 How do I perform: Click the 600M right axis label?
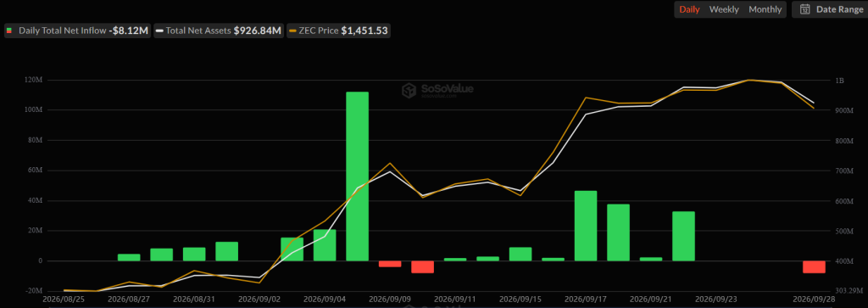point(843,200)
